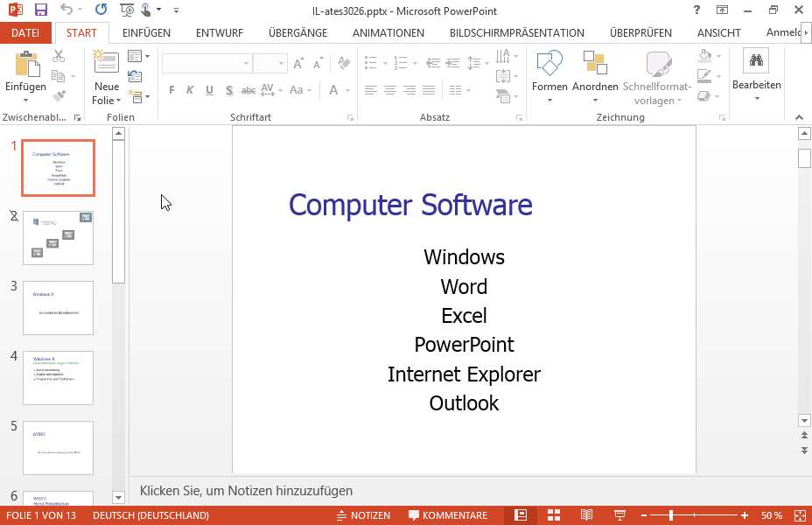
Task: Zoom in with the plus button
Action: pyautogui.click(x=744, y=515)
